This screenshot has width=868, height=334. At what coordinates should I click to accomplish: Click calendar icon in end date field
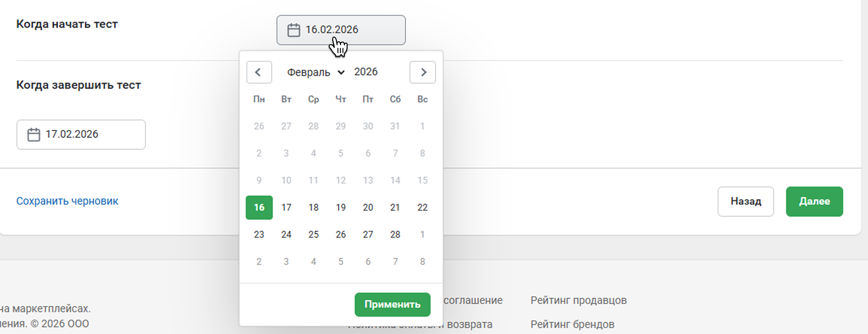point(34,135)
